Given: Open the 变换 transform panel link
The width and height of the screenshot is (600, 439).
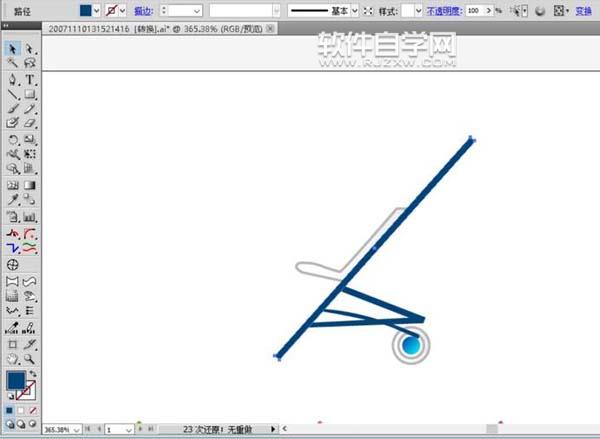Looking at the screenshot, I should coord(583,11).
